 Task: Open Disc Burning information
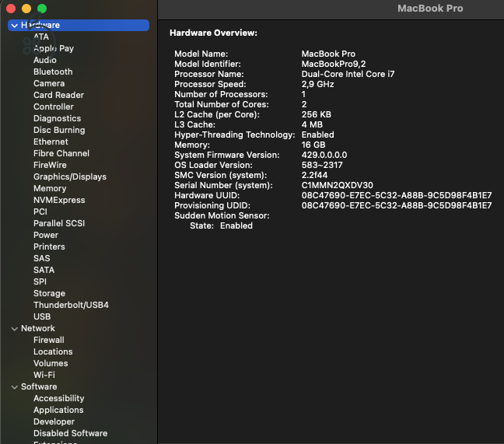click(59, 130)
